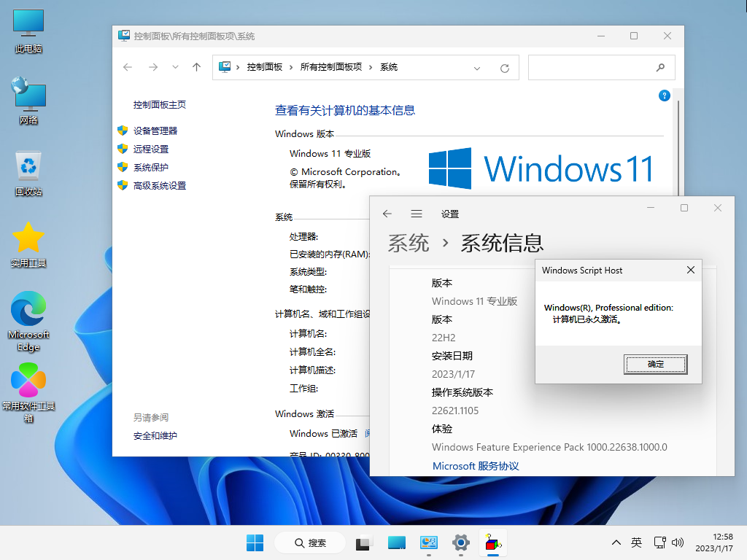Image resolution: width=747 pixels, height=560 pixels.
Task: Open 设备管理器 link
Action: pyautogui.click(x=155, y=131)
